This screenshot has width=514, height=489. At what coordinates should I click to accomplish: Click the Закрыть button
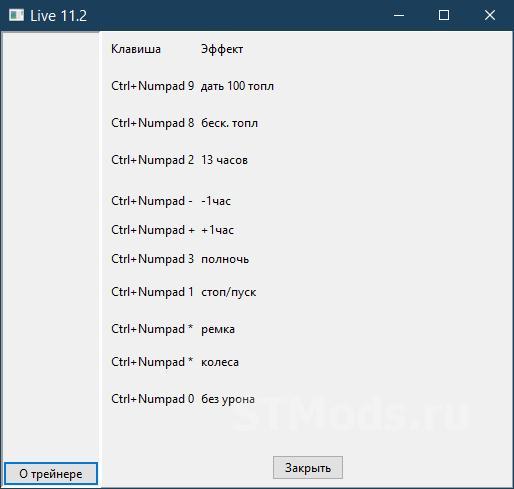308,467
